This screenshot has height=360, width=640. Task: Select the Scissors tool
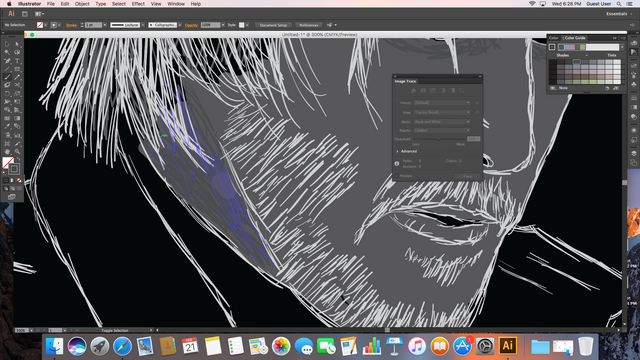point(17,85)
